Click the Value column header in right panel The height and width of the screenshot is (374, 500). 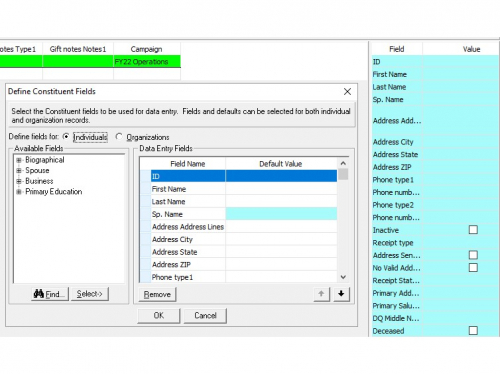(471, 49)
